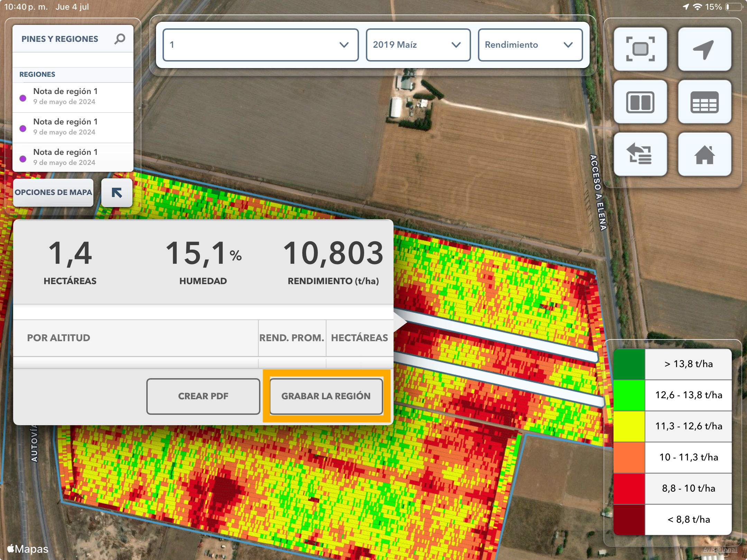Click the Aviso legal link
Screen dimensions: 747x560
720,550
